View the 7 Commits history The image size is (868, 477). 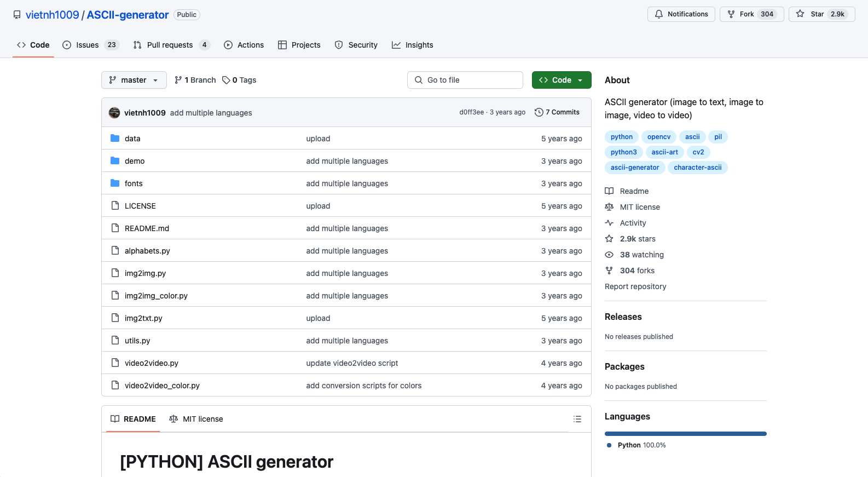(x=557, y=112)
